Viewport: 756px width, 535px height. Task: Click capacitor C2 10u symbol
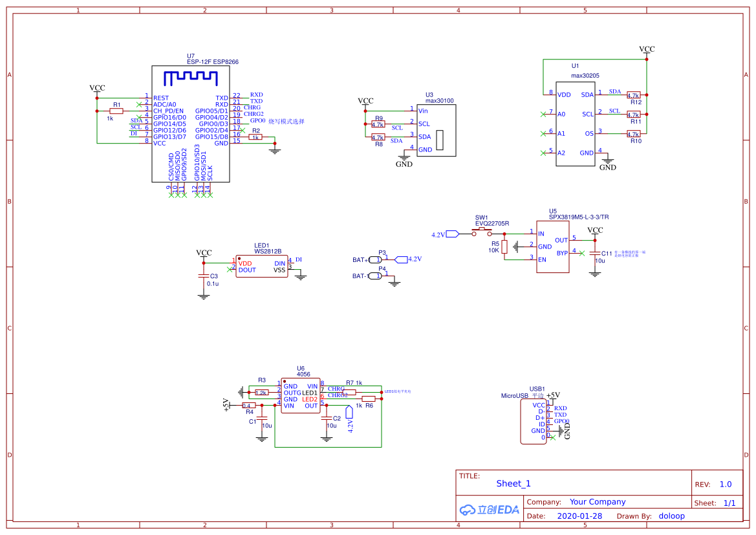point(327,419)
